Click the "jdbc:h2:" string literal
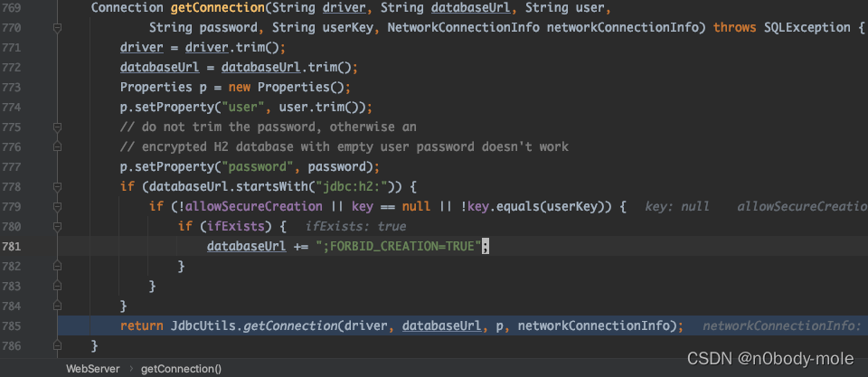The width and height of the screenshot is (868, 377). pos(351,187)
